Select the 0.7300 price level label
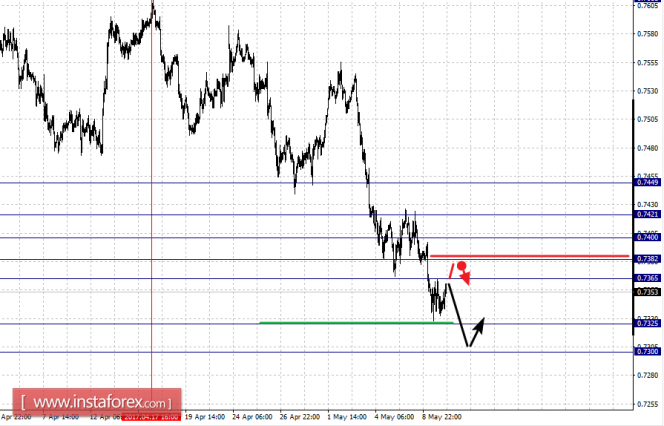664x426 pixels. [647, 351]
